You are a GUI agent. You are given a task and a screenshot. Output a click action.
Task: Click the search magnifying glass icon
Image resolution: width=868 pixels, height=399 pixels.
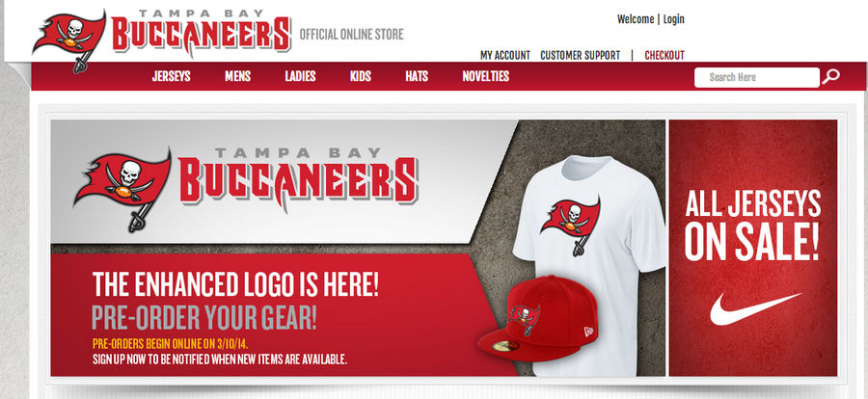(830, 76)
